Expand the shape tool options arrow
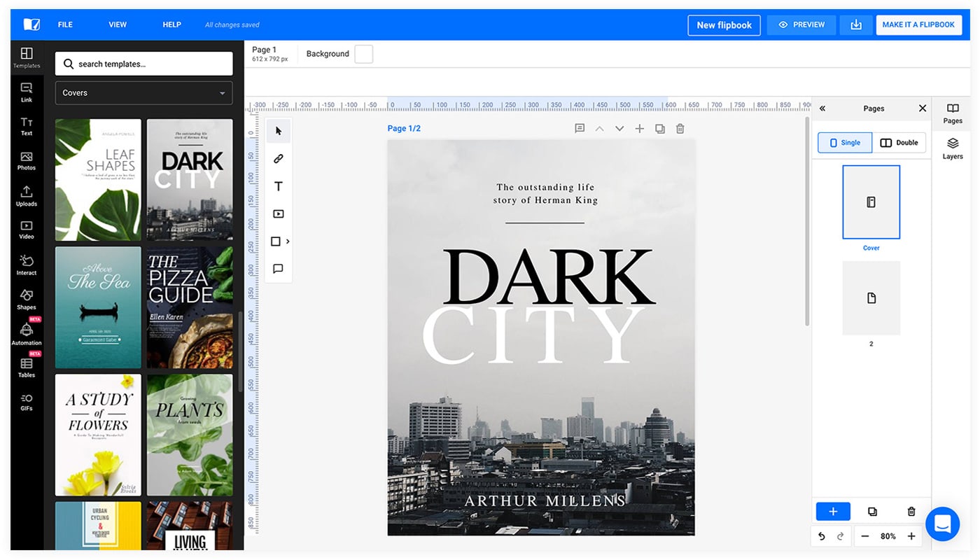The height and width of the screenshot is (560, 980). click(x=288, y=241)
